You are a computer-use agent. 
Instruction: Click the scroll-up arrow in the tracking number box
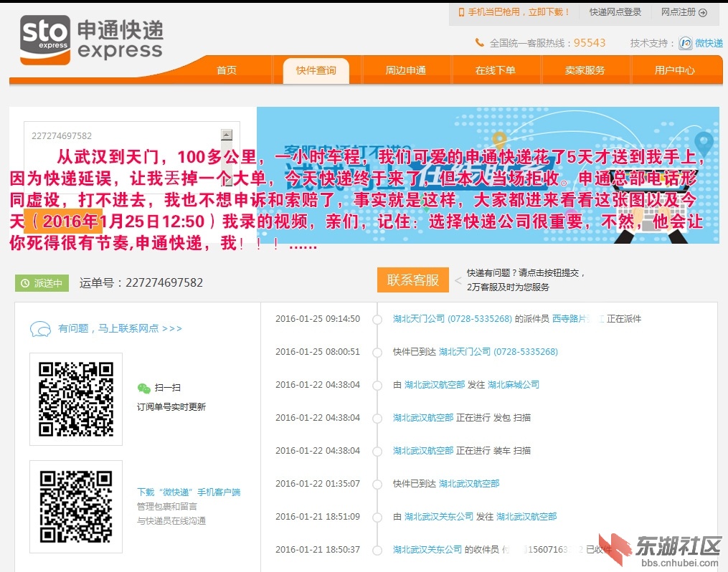[227, 135]
